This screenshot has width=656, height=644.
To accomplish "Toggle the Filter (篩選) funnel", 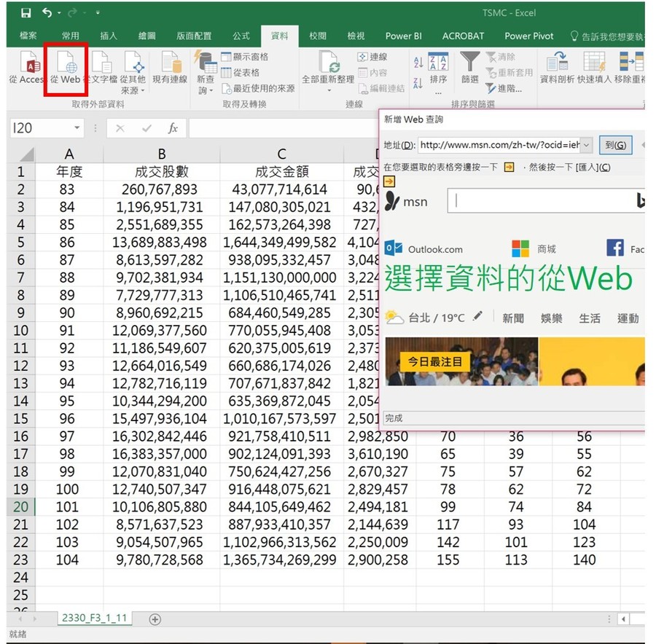I will pyautogui.click(x=470, y=67).
